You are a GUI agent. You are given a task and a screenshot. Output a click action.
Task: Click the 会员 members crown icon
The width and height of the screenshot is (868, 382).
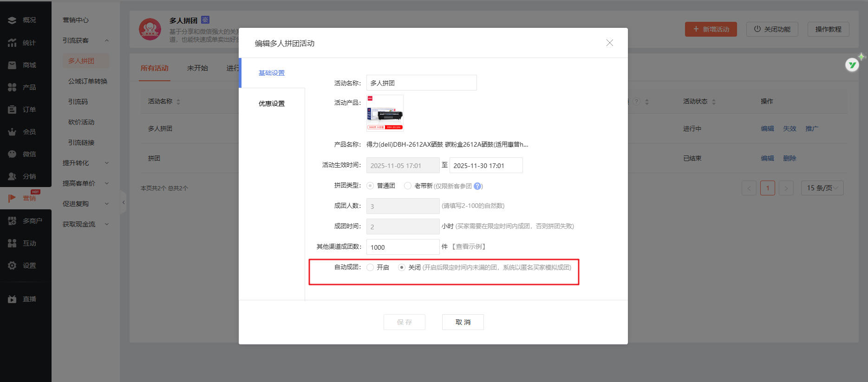click(12, 132)
